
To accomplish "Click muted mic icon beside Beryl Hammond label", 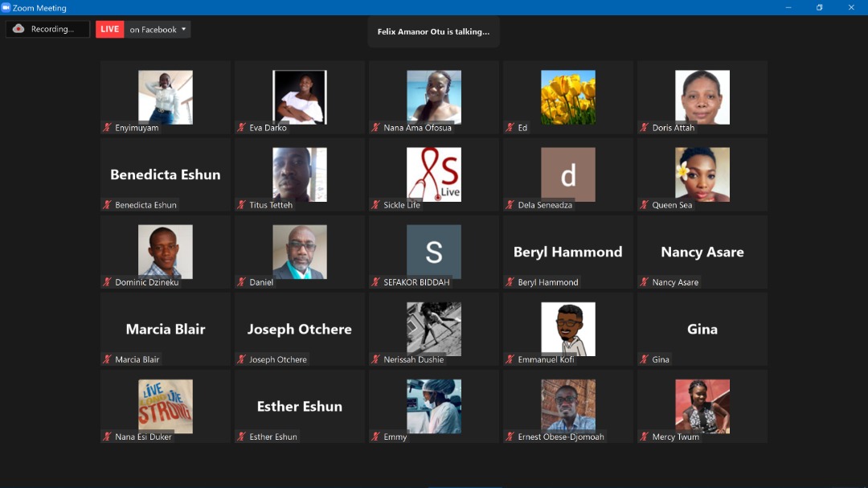I will pos(510,282).
